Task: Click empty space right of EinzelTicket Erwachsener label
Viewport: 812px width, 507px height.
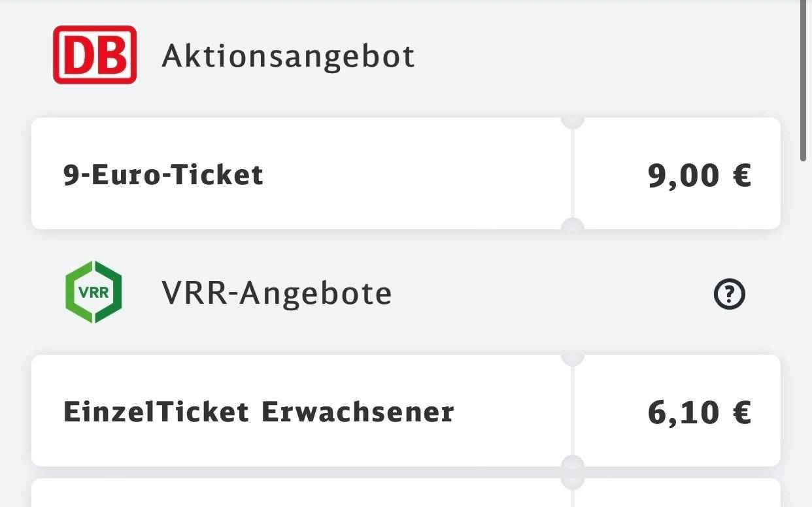Action: tap(510, 412)
